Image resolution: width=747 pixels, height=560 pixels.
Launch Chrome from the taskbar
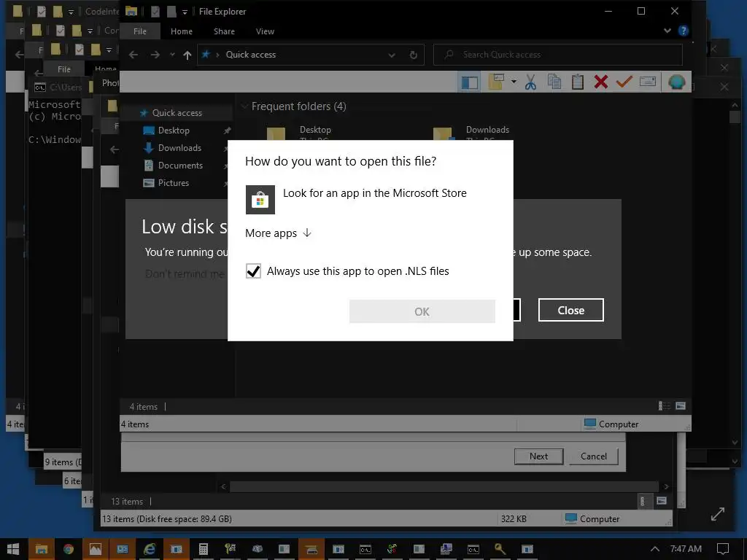[68, 549]
